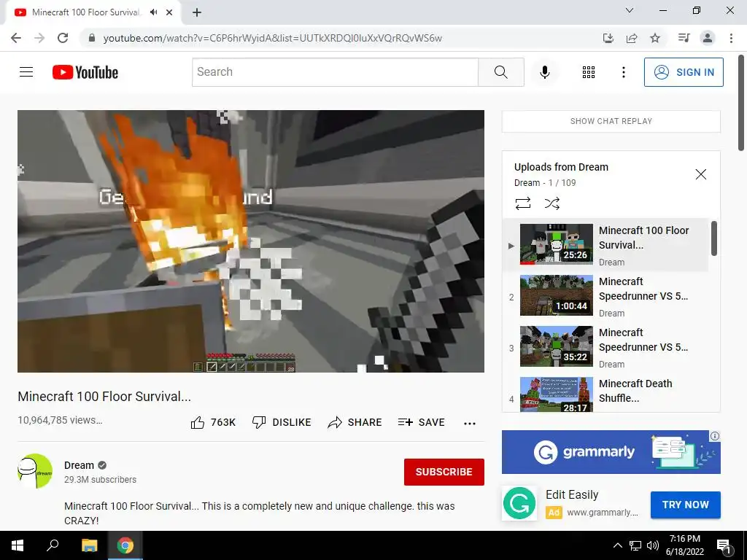Viewport: 747px width, 560px height.
Task: Toggle shuffle playlist
Action: pos(551,204)
